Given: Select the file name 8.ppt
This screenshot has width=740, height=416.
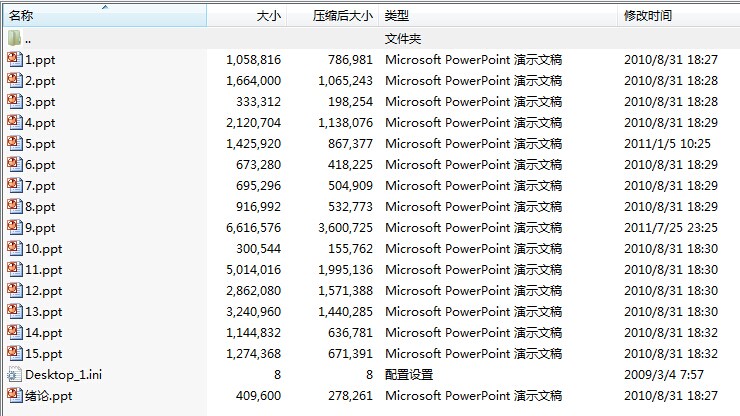Looking at the screenshot, I should tap(40, 207).
